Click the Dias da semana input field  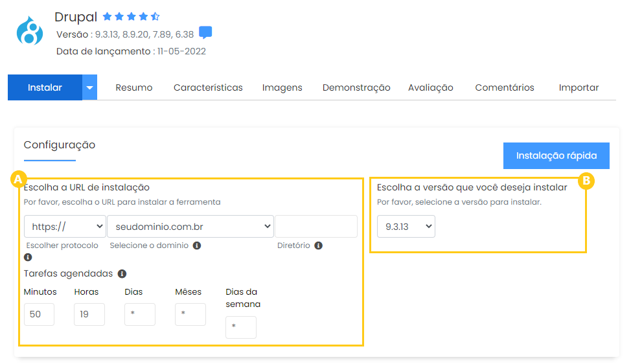240,327
